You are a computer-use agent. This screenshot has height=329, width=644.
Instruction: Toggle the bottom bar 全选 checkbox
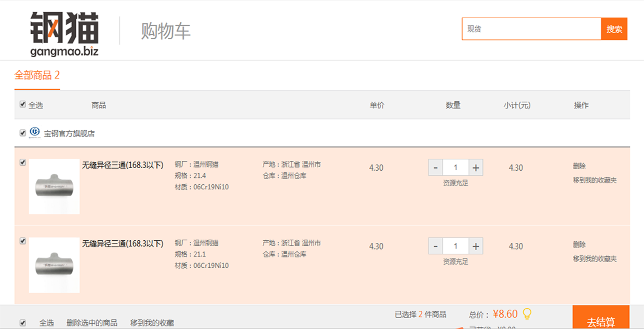(23, 323)
